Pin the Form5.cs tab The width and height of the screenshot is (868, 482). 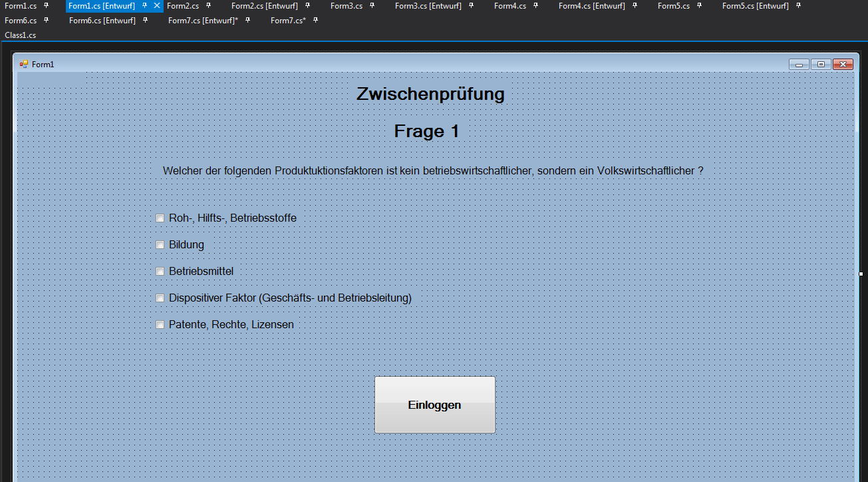click(700, 6)
